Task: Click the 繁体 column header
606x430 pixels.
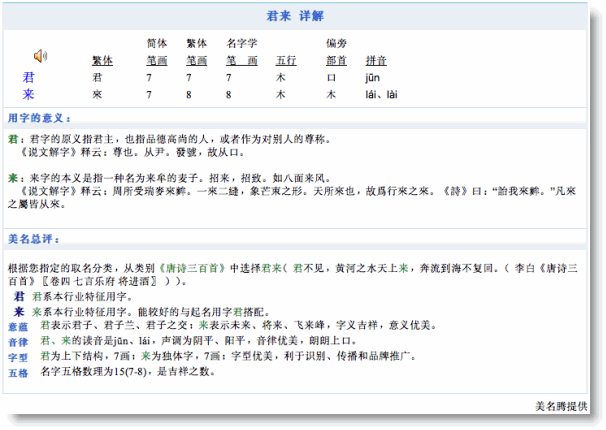Action: coord(102,60)
